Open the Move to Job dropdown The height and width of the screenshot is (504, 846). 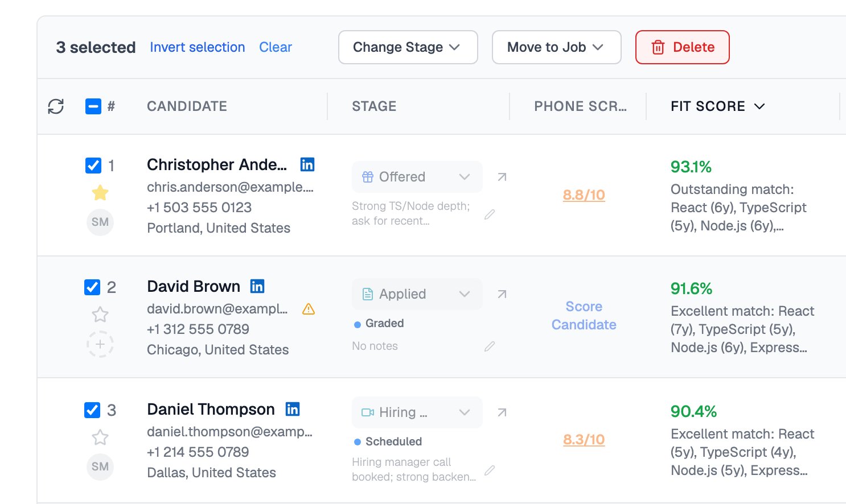(556, 47)
